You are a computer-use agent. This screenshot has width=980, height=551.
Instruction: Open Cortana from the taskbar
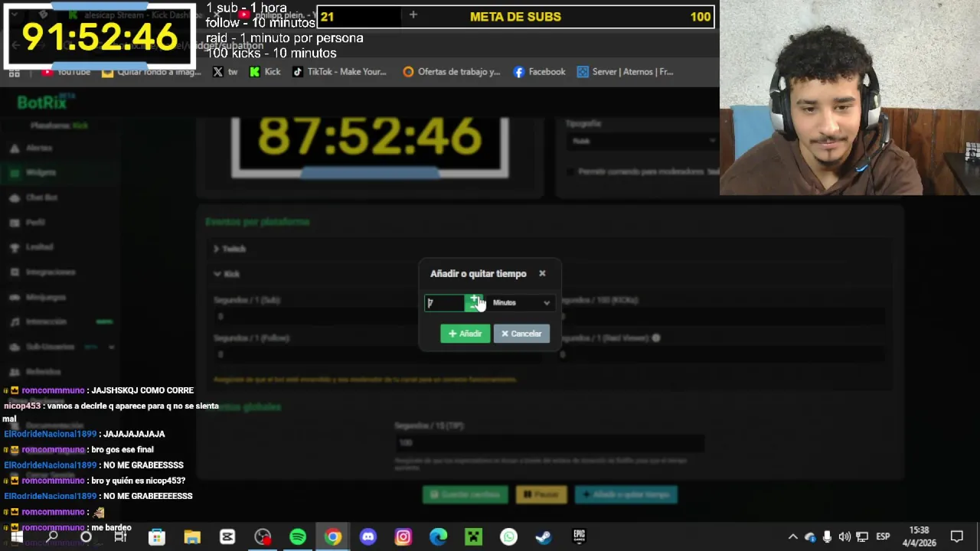pos(86,537)
